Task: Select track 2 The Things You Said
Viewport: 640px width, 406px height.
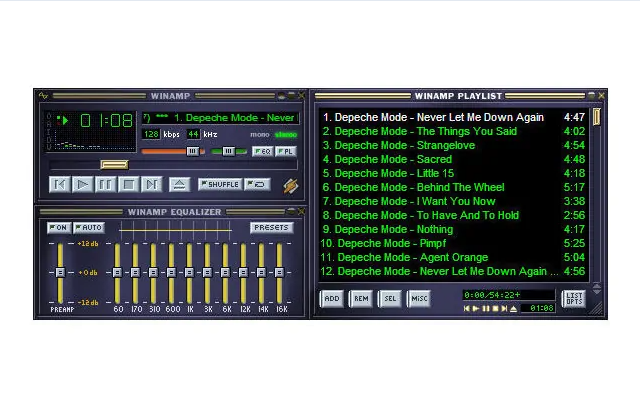Action: pos(453,131)
